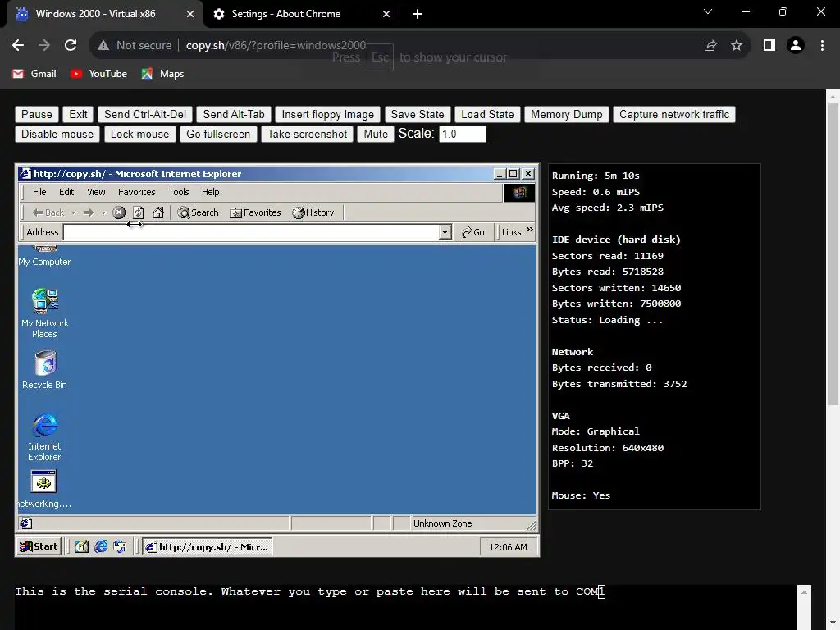Open the Recycle Bin desktop icon

click(45, 370)
